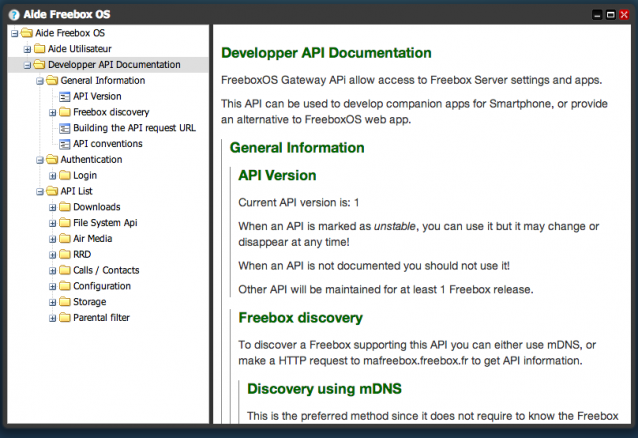Expand the Freebox discovery node
638x438 pixels.
click(x=52, y=112)
